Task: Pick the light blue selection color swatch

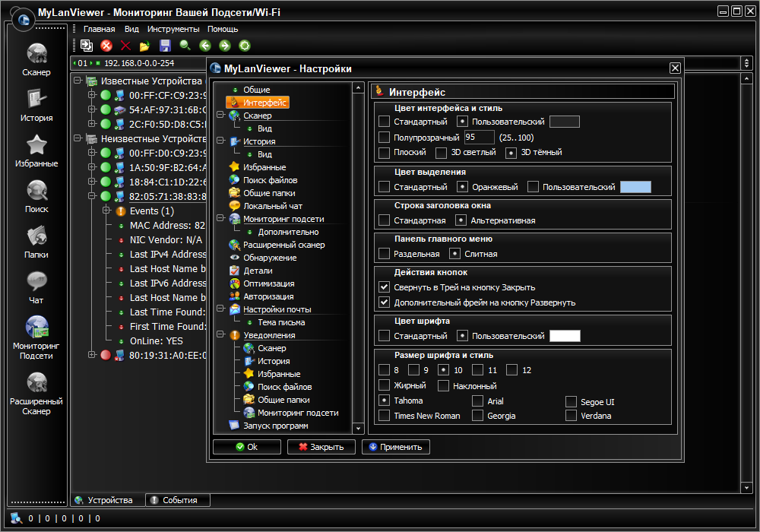Action: pos(635,186)
